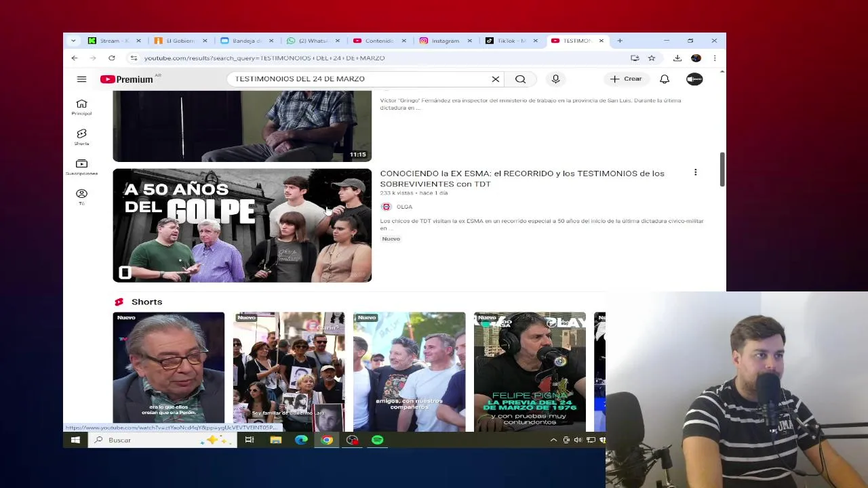Click the magnifier search button
The height and width of the screenshot is (488, 868).
(520, 79)
